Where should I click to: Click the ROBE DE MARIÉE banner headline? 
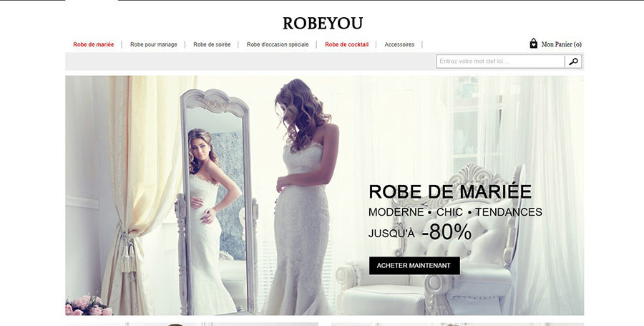[x=450, y=191]
